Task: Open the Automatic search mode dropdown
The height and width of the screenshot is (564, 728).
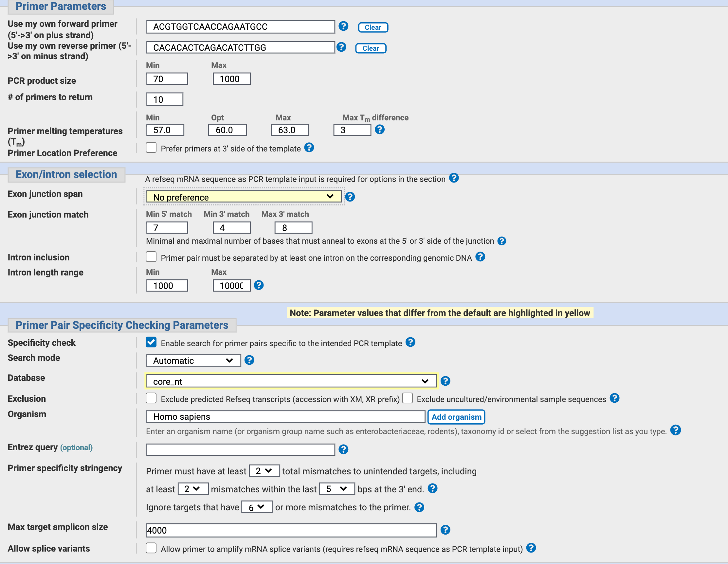Action: pos(193,361)
